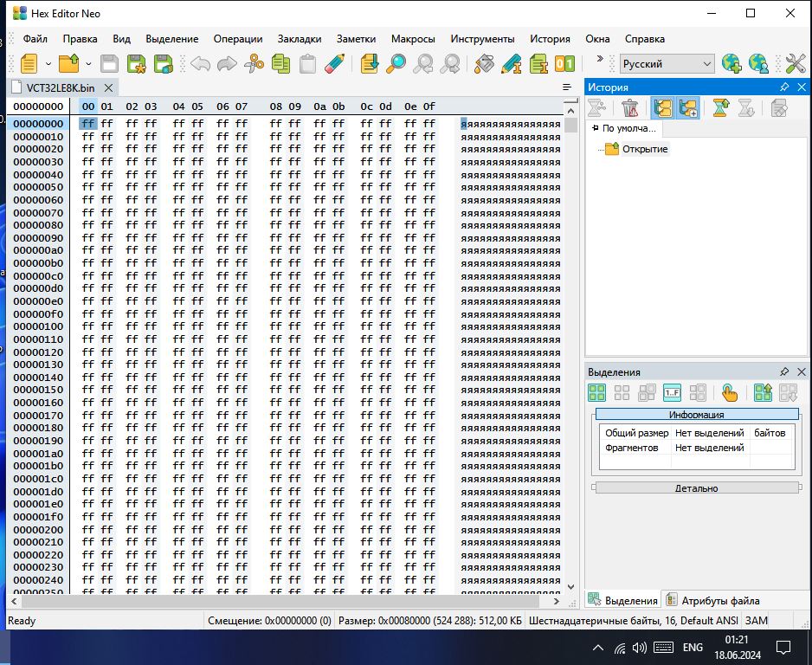Click the eraser Delete icon
Image resolution: width=812 pixels, height=665 pixels.
click(334, 64)
